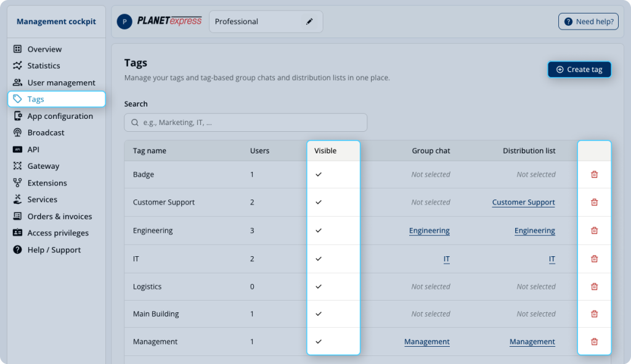Delete the Engineering tag via trash icon
Viewport: 631px width, 364px height.
click(x=595, y=230)
